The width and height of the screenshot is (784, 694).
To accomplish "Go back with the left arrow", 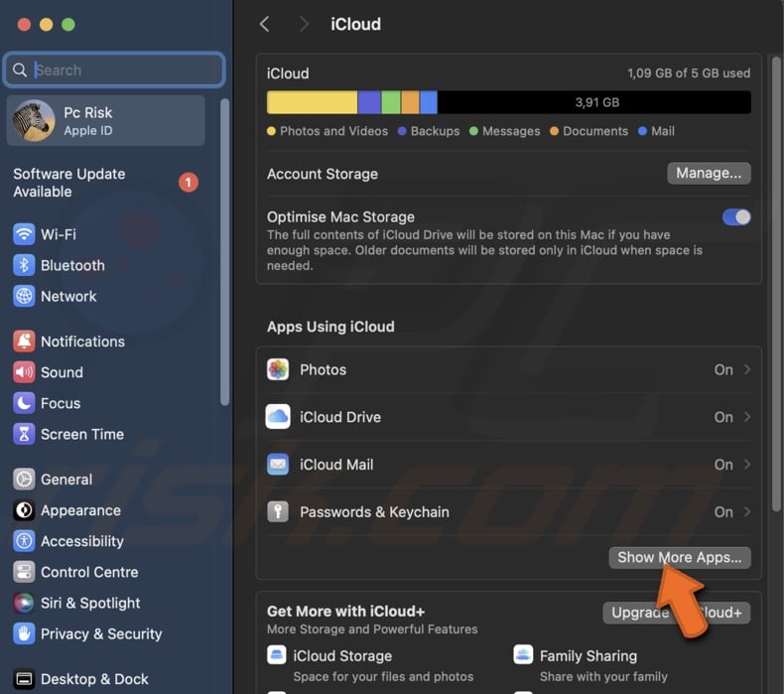I will click(265, 24).
